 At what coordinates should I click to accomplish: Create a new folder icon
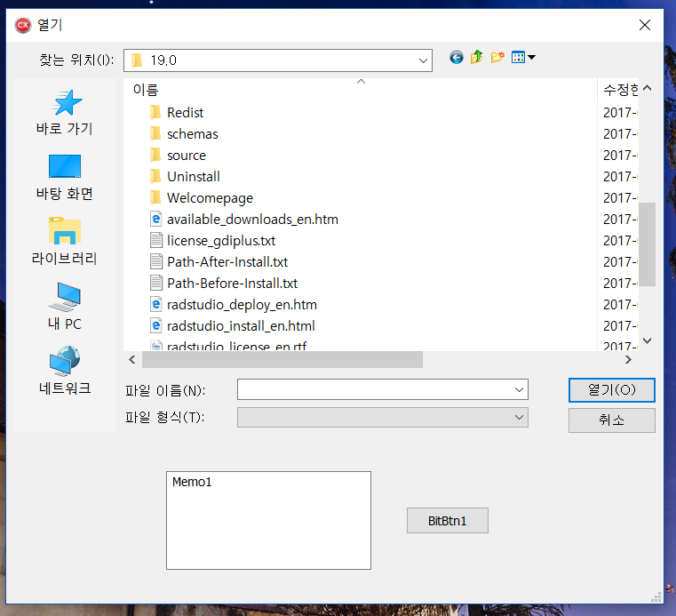tap(497, 58)
